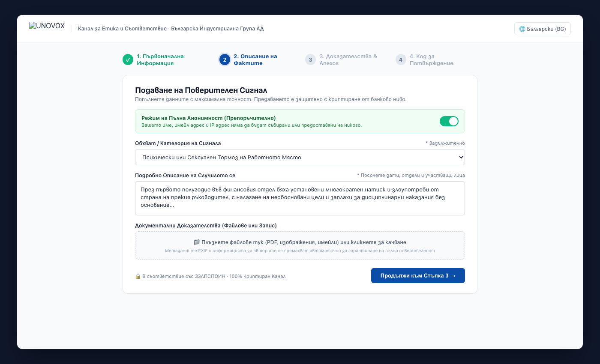Click the label Документални Доказателства
This screenshot has height=364, width=600.
tap(206, 225)
